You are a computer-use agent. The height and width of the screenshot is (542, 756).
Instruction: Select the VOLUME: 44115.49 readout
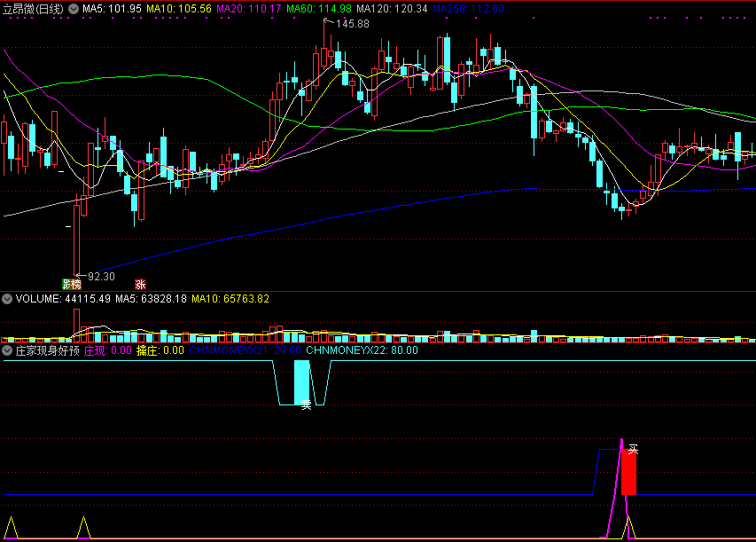(x=63, y=299)
